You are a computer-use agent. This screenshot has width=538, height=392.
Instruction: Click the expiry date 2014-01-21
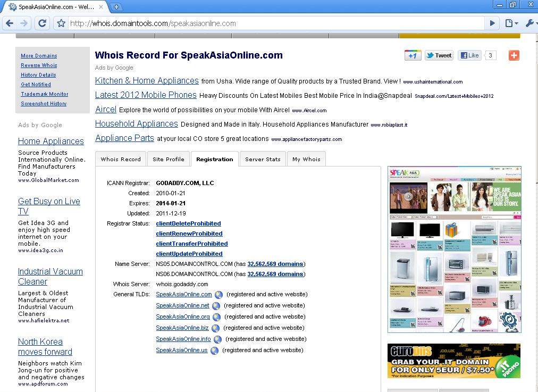click(x=171, y=203)
